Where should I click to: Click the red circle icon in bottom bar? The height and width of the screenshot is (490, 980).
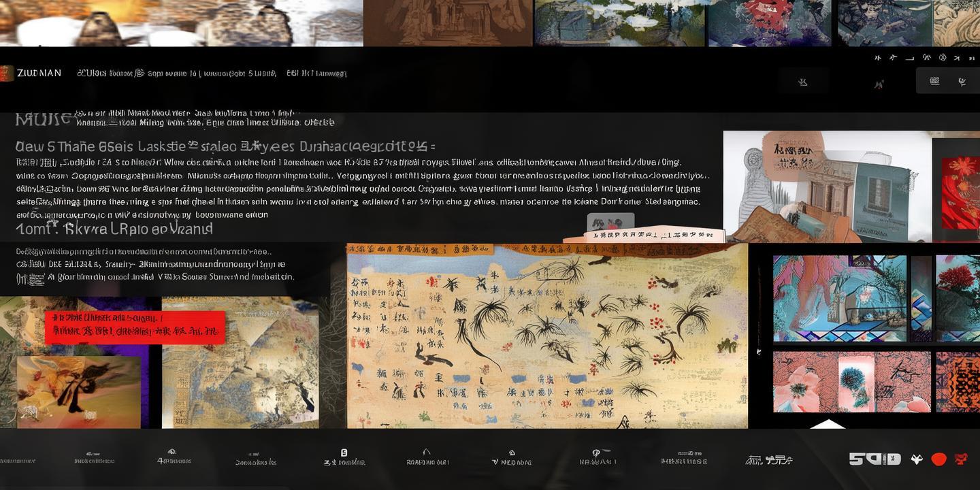point(939,459)
